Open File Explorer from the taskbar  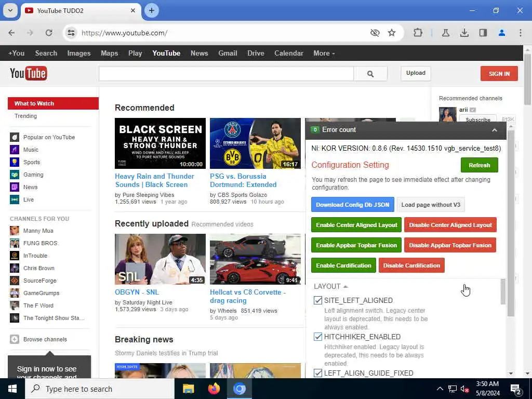188,389
